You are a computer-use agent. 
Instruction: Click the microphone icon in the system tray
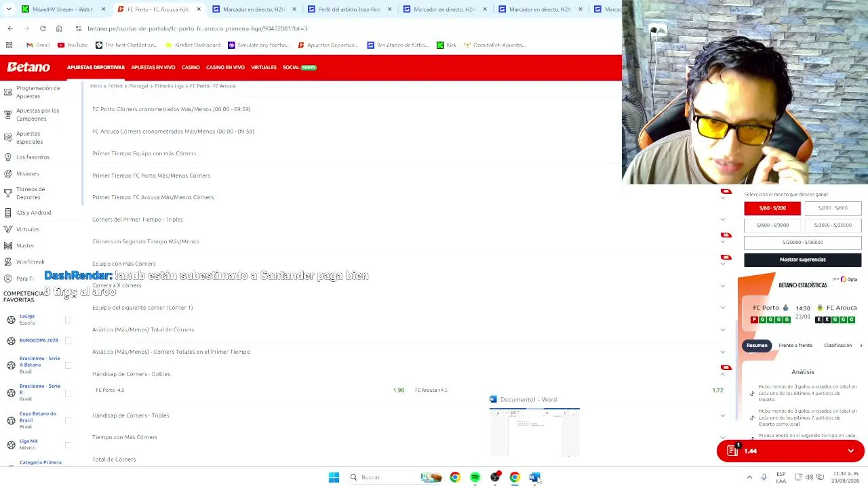coord(764,477)
